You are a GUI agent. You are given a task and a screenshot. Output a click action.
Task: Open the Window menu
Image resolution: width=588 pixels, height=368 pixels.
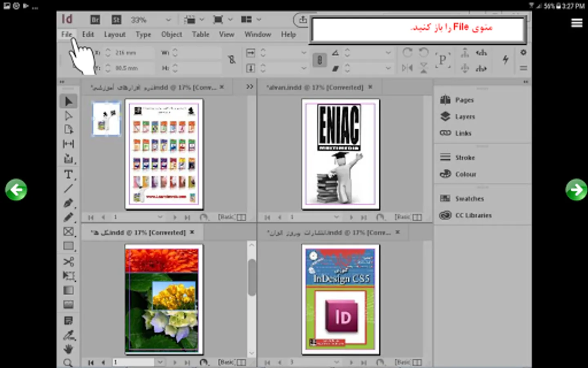(257, 34)
